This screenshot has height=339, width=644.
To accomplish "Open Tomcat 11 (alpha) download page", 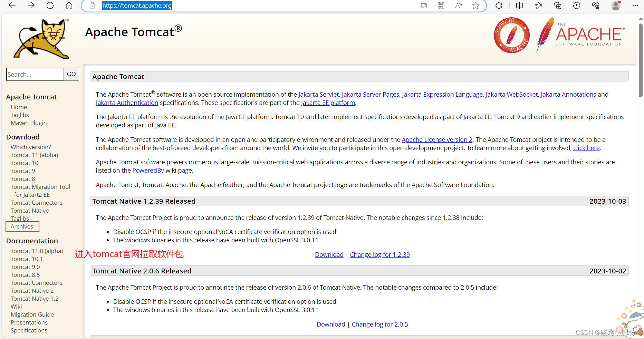I will [x=35, y=155].
